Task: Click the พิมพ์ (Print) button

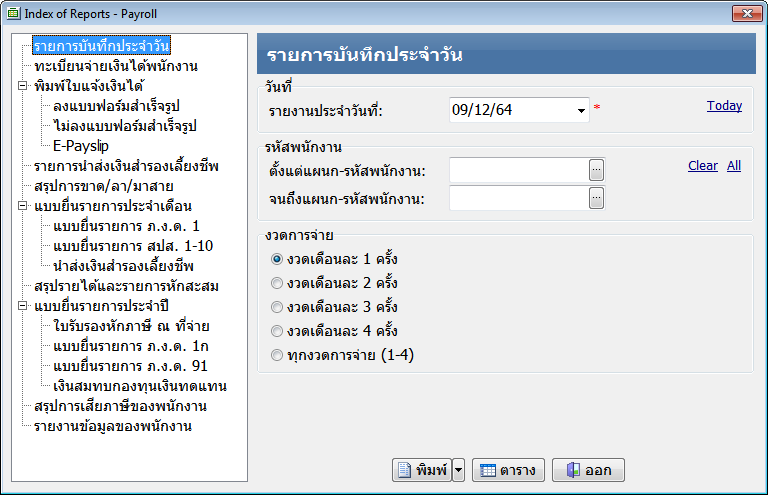Action: point(421,470)
